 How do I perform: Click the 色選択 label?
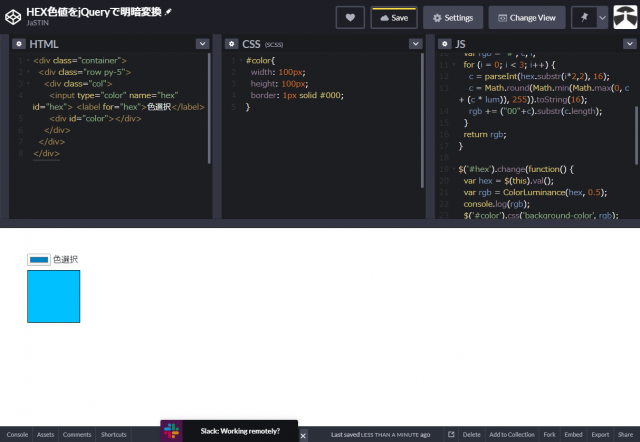[x=65, y=260]
